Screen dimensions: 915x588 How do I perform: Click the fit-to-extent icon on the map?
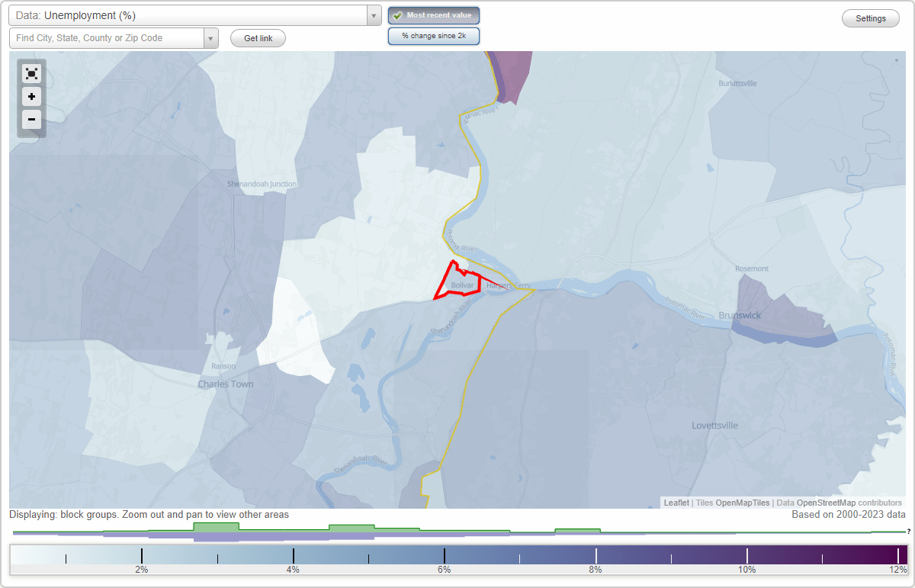(x=31, y=73)
